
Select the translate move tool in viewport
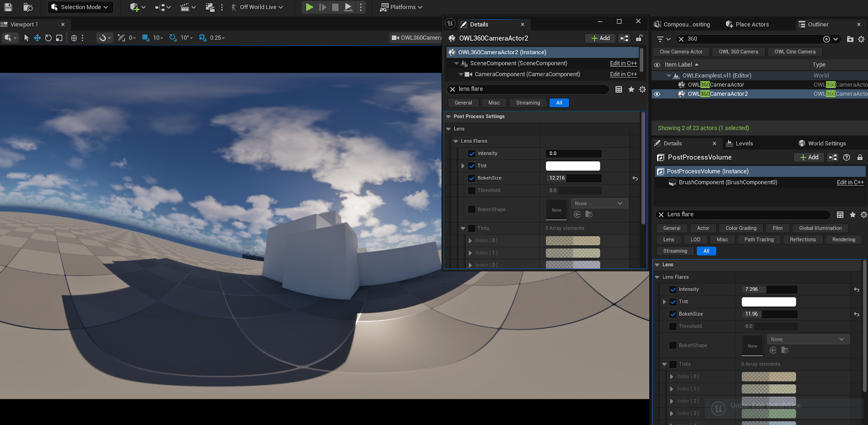[37, 38]
